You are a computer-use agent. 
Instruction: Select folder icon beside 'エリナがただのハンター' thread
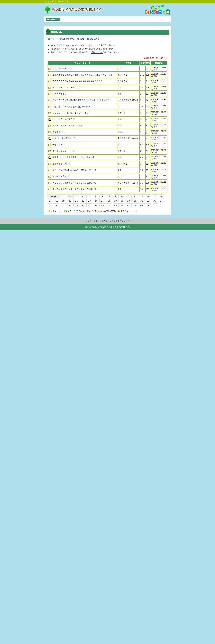tap(50, 189)
